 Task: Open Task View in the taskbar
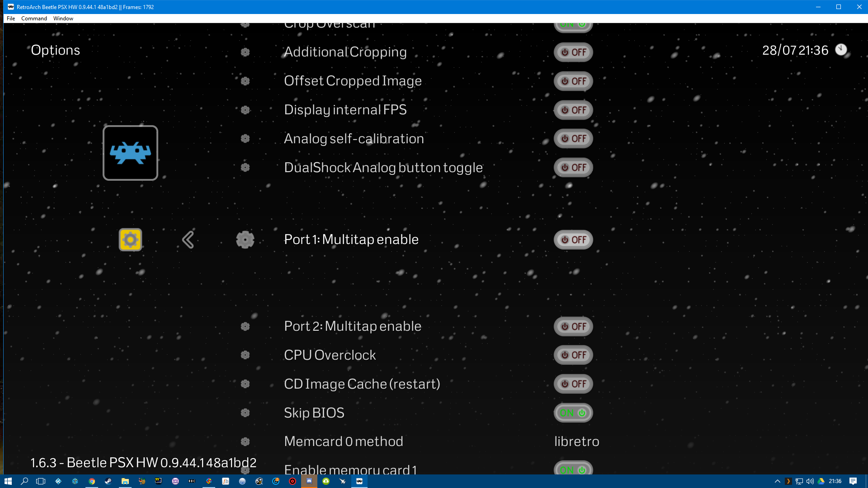pos(41,481)
